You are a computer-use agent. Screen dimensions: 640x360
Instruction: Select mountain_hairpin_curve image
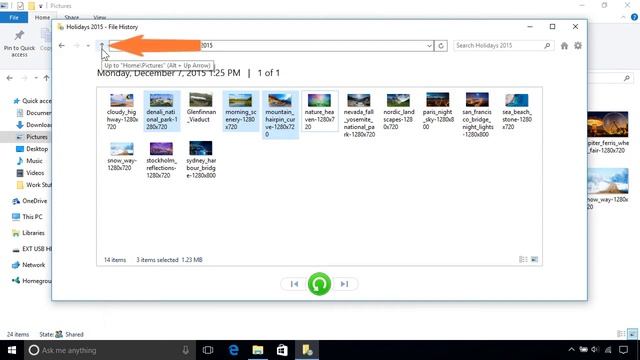tap(280, 115)
